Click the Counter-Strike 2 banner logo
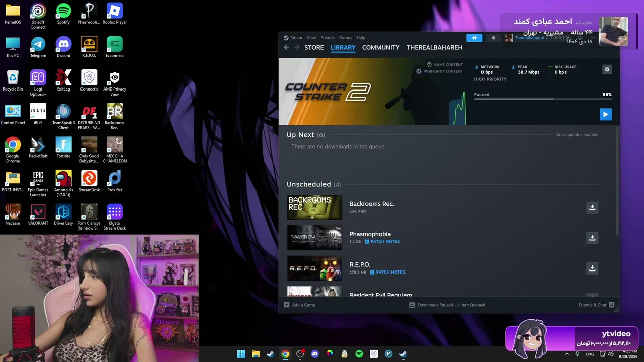Image resolution: width=644 pixels, height=362 pixels. tap(328, 92)
